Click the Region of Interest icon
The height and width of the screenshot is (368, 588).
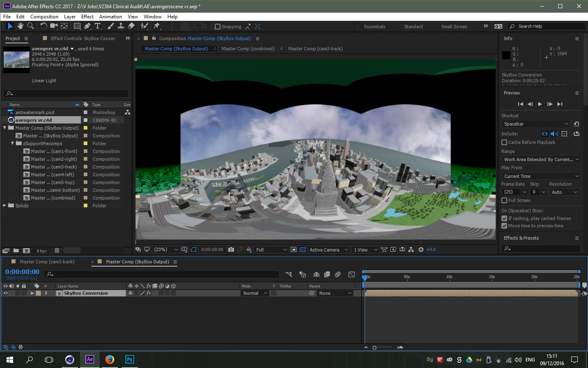point(293,249)
